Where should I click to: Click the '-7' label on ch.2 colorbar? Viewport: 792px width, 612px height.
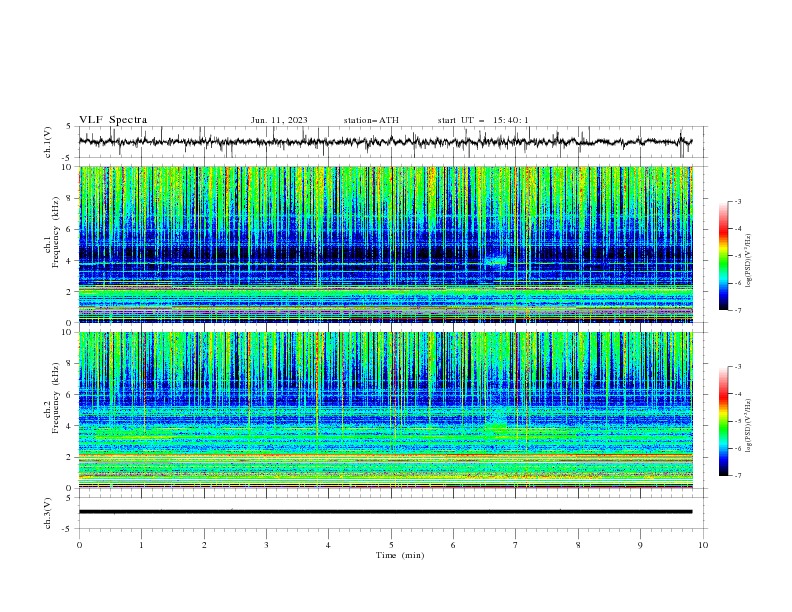(x=737, y=476)
